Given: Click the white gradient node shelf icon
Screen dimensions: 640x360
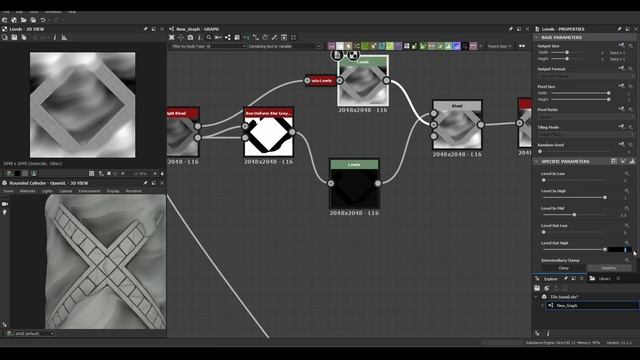Looking at the screenshot, I should (x=340, y=46).
